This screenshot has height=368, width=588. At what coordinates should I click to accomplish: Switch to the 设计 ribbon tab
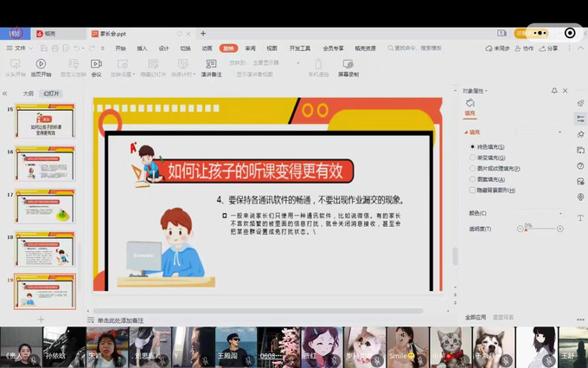click(163, 48)
